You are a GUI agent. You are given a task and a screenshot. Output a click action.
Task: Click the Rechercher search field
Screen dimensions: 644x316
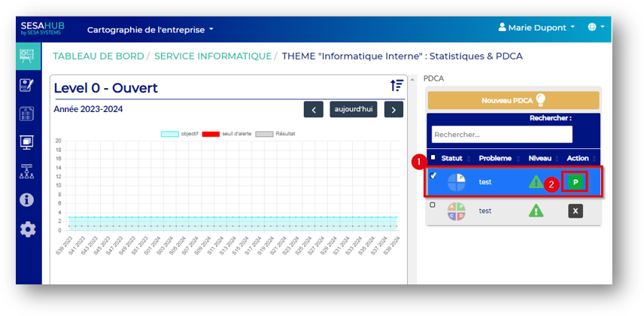[x=502, y=135]
